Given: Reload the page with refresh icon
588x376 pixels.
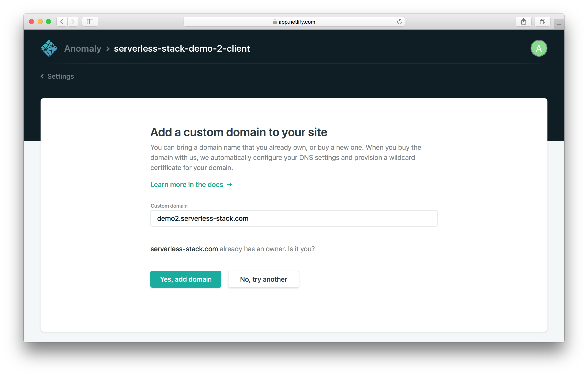Looking at the screenshot, I should [399, 22].
